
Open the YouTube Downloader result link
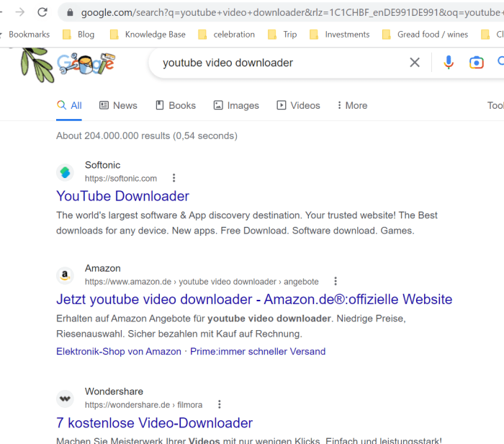[x=123, y=196]
